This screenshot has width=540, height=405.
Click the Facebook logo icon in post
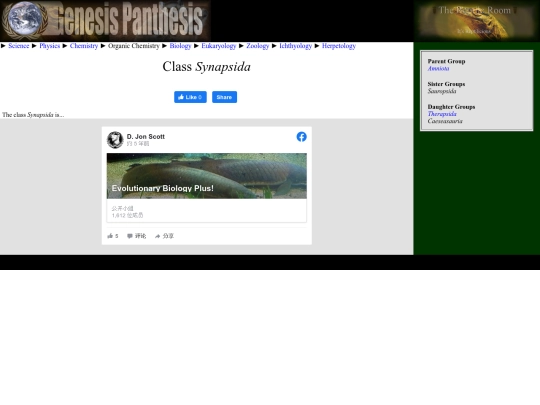tap(301, 137)
